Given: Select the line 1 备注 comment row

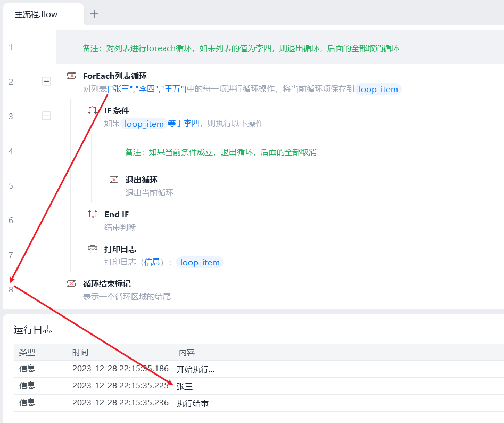Looking at the screenshot, I should 280,47.
